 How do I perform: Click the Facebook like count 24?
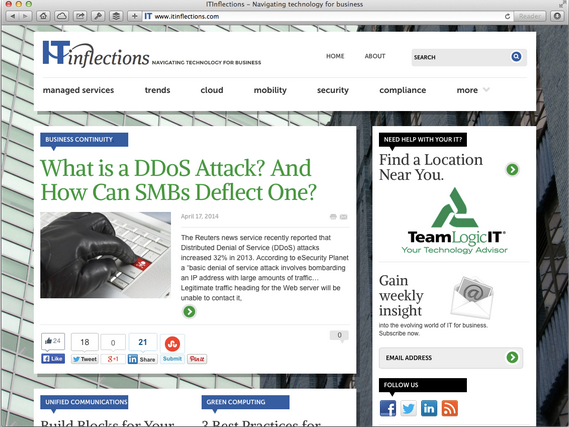[53, 341]
